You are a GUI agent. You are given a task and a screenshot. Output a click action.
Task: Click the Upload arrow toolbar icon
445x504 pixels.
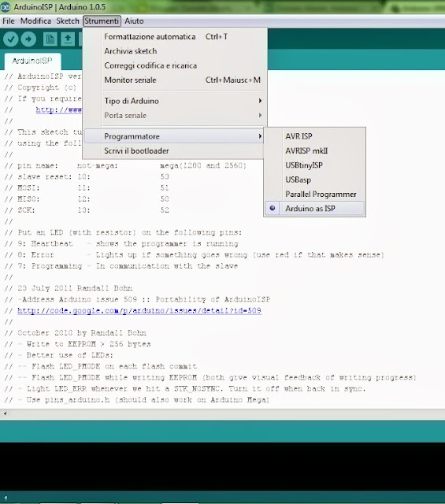28,39
